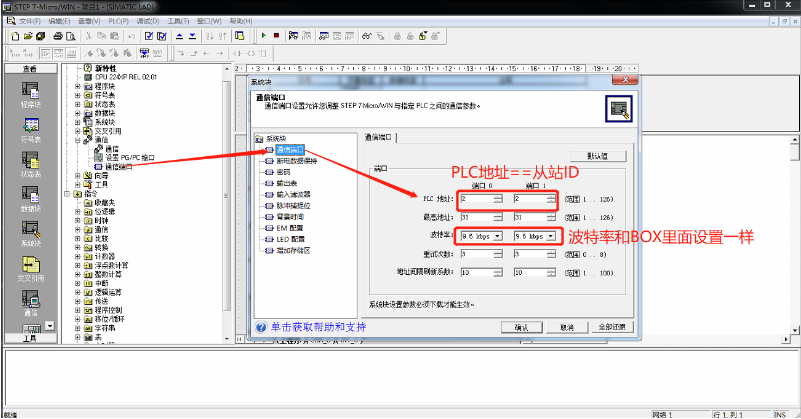This screenshot has width=801, height=419.
Task: Expand the 指令 位逻辑 tree node
Action: 80,211
